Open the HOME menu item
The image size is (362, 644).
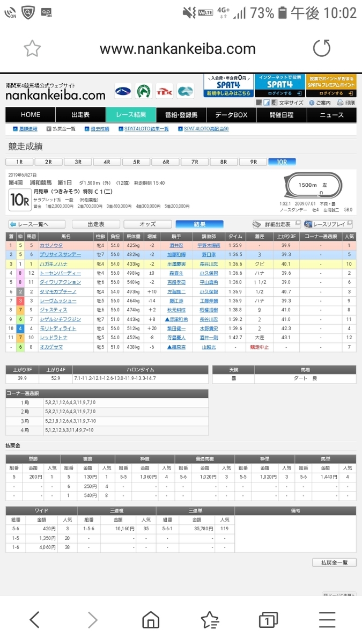(x=31, y=115)
